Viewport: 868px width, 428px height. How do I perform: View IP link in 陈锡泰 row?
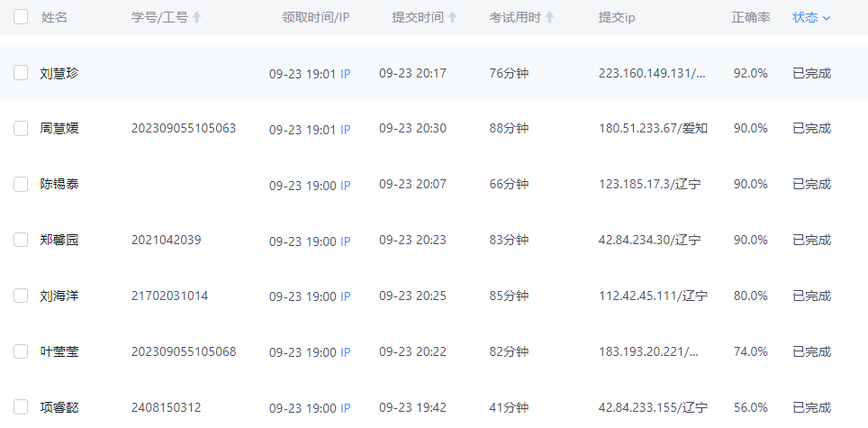[x=345, y=186]
